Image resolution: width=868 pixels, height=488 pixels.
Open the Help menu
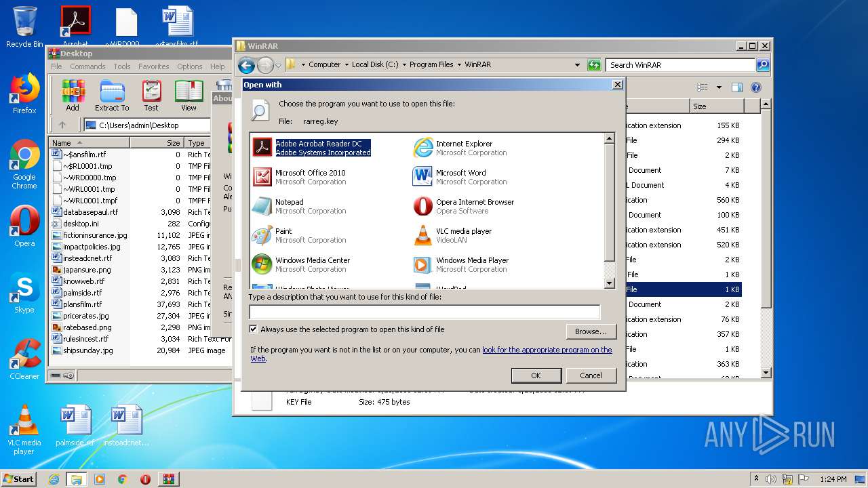[x=218, y=66]
